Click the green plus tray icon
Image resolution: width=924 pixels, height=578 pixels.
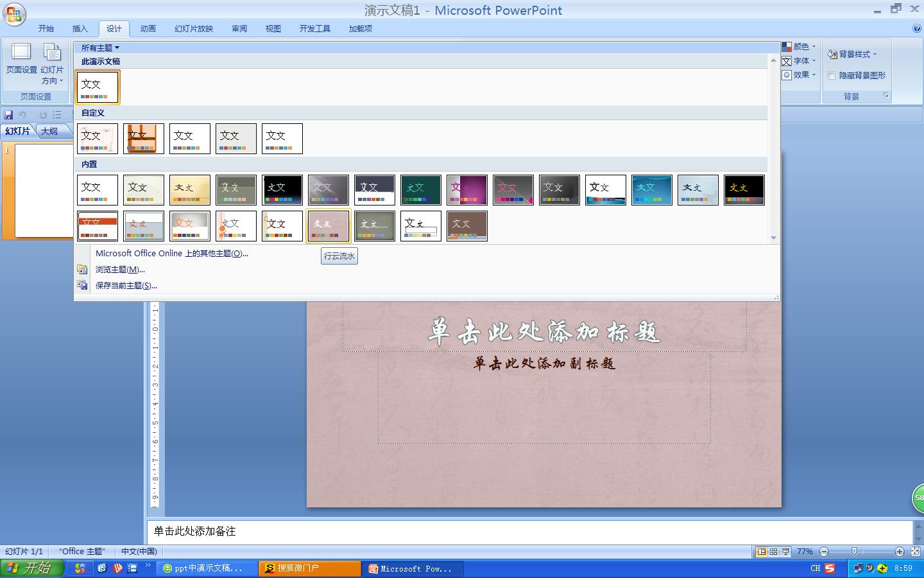point(882,568)
